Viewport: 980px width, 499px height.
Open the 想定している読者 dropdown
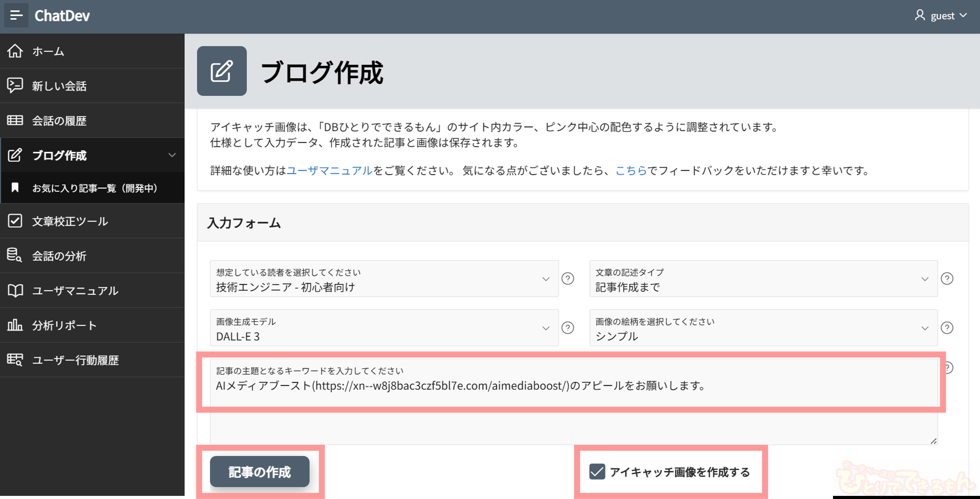(384, 279)
